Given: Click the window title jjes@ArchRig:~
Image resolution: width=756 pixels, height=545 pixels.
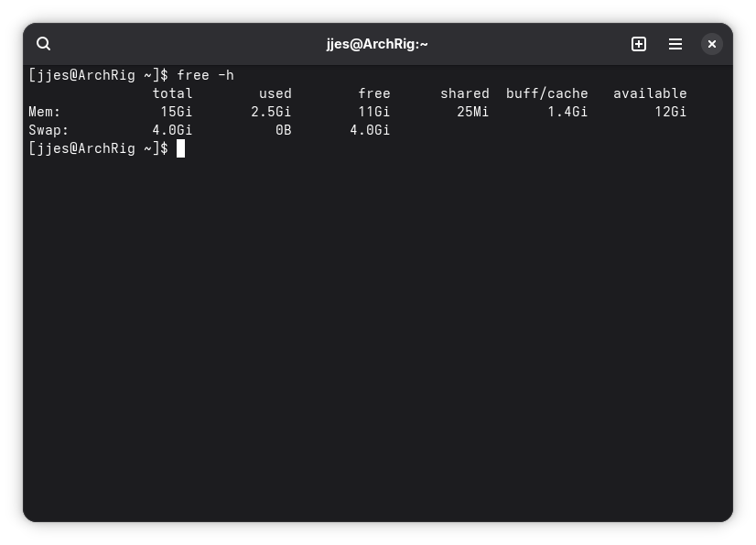Looking at the screenshot, I should (377, 44).
